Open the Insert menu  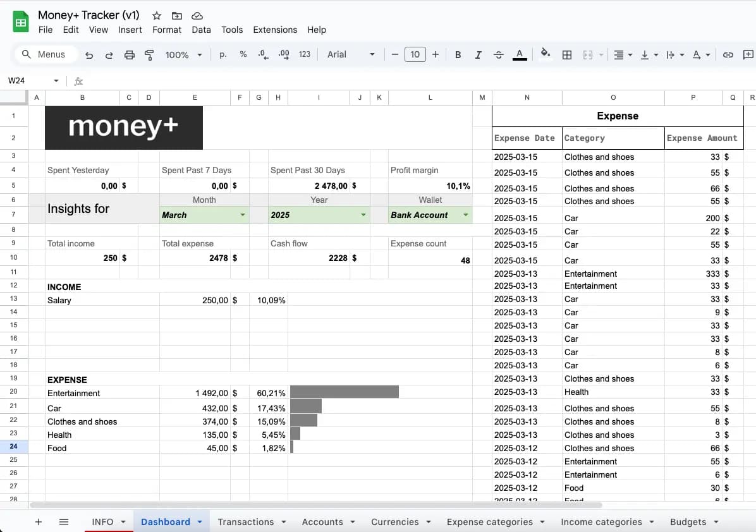(130, 30)
